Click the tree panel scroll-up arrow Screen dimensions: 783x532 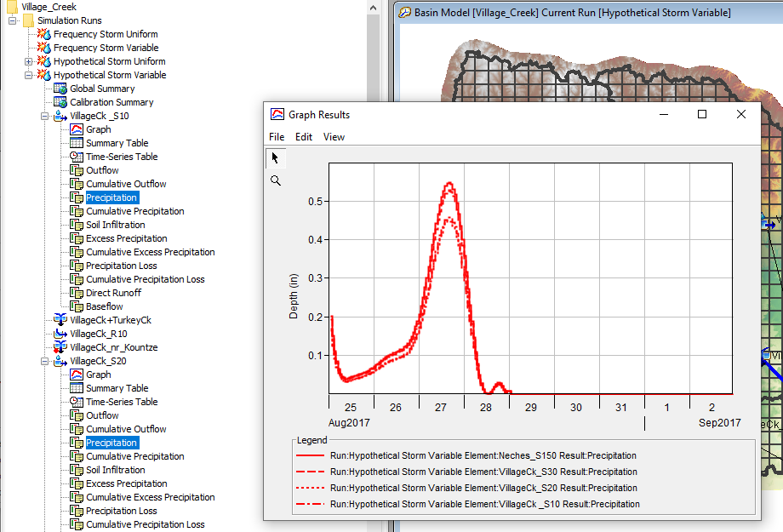click(374, 8)
